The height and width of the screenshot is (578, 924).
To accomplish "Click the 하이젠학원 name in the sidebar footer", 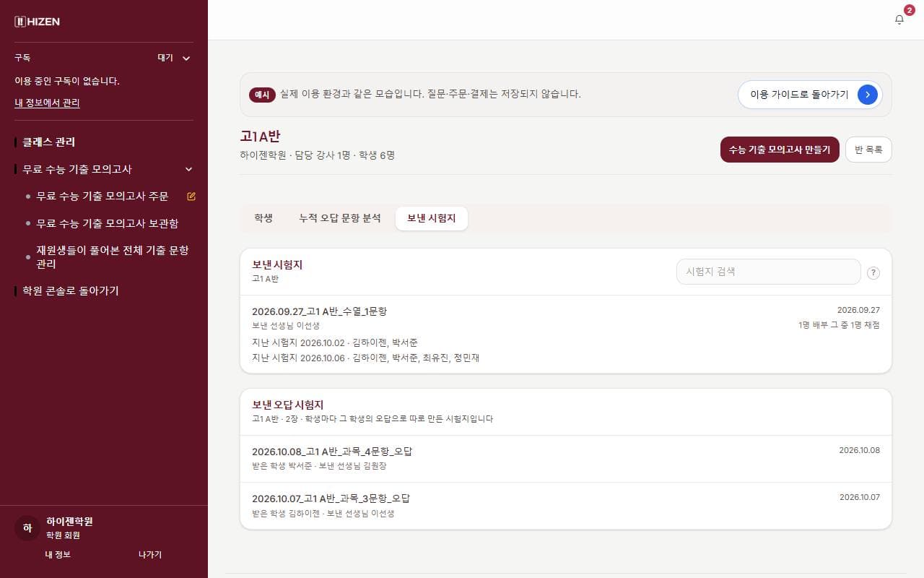I will tap(69, 521).
